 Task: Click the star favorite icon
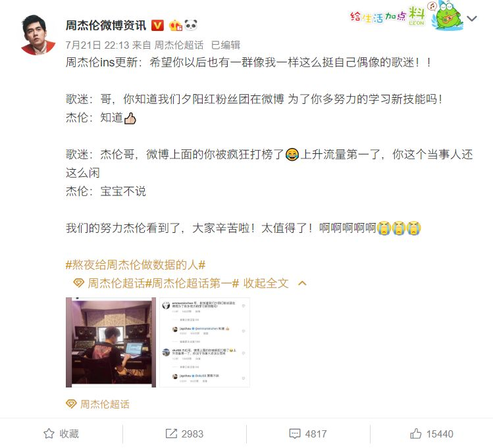[49, 434]
